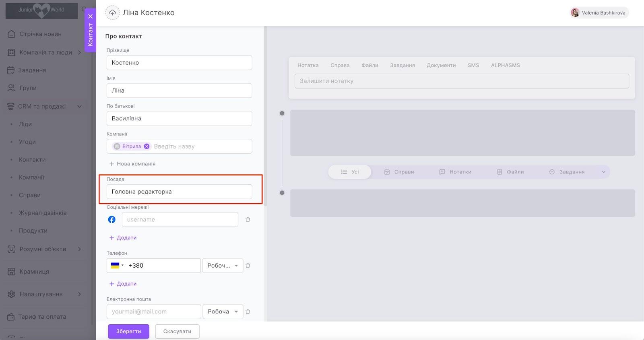
Task: Open the email type Робоча dropdown
Action: (223, 311)
